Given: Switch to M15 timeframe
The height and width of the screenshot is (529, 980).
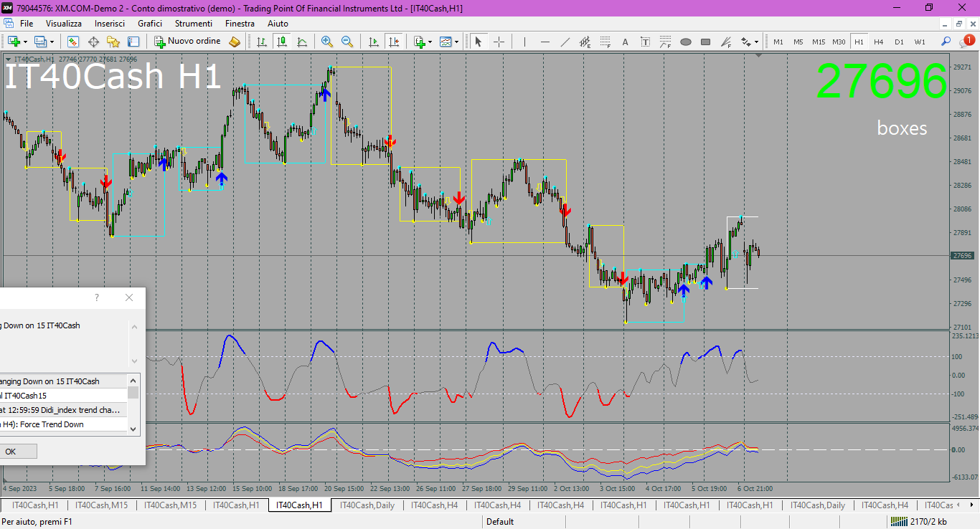Looking at the screenshot, I should [819, 42].
